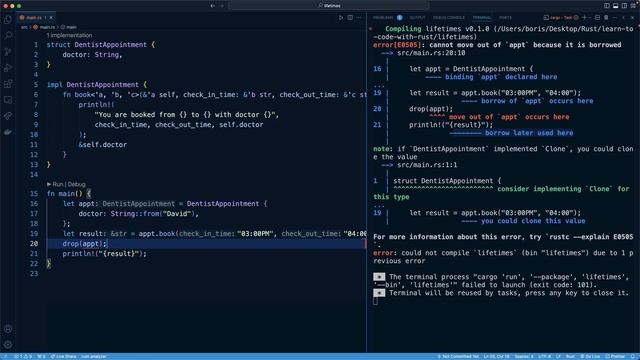Image resolution: width=640 pixels, height=360 pixels.
Task: Open the Remote Explorer view icon
Action: (8, 100)
